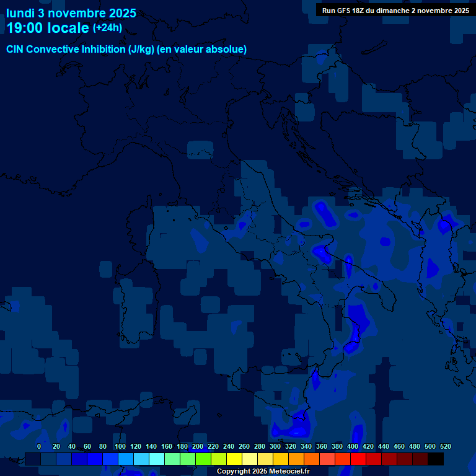Click the light blue swatch at 120
This screenshot has height=476, width=476.
pos(141,459)
